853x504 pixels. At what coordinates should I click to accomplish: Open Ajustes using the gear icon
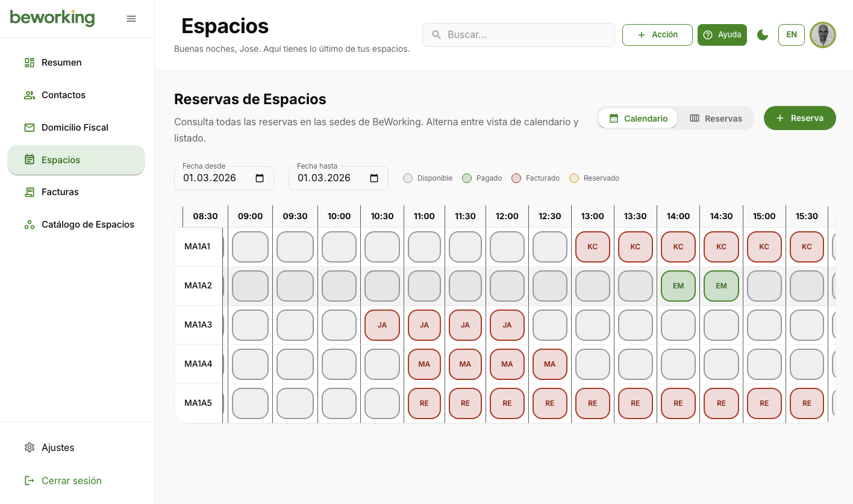point(29,447)
